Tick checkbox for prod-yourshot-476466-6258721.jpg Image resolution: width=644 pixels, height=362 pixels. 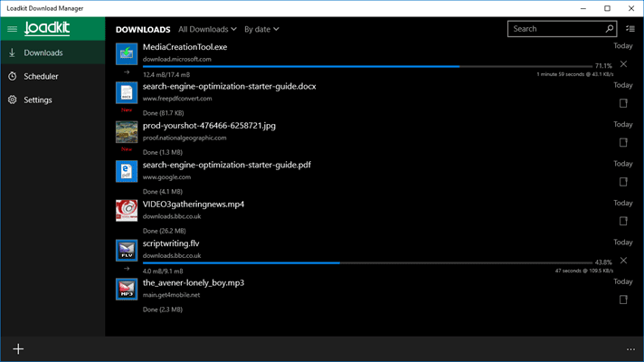pos(623,143)
